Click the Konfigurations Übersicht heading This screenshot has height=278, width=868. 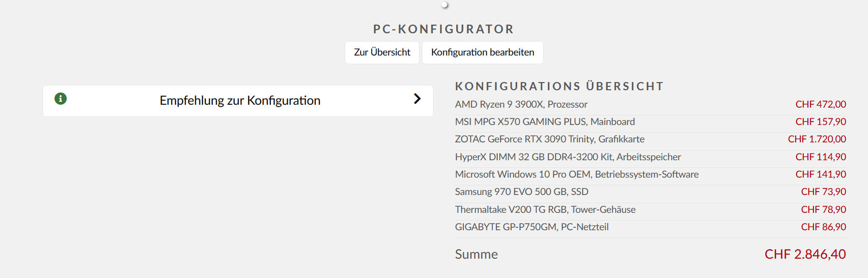[559, 86]
